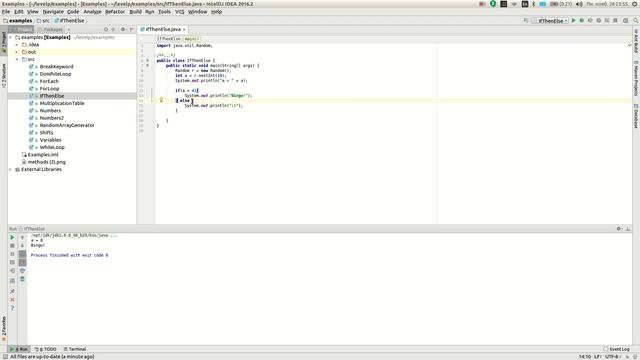
Task: Click scroll from source icon in Project panel
Action: tap(106, 29)
